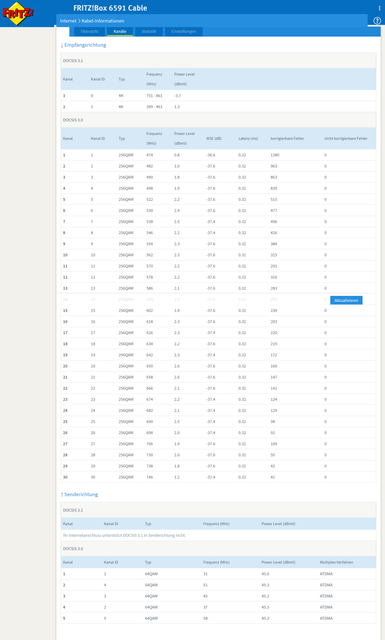
Task: Click upstream frequency 51 cell
Action: coord(205,585)
